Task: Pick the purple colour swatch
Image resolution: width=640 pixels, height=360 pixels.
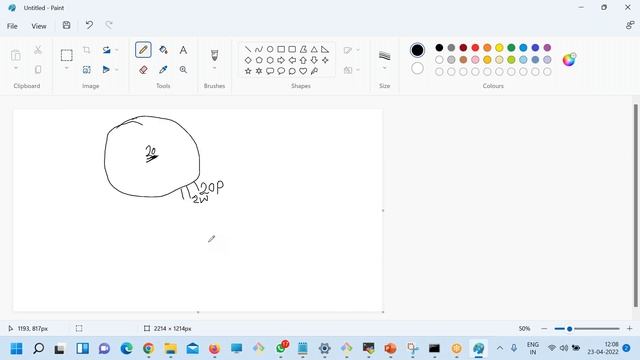Action: coord(547,48)
